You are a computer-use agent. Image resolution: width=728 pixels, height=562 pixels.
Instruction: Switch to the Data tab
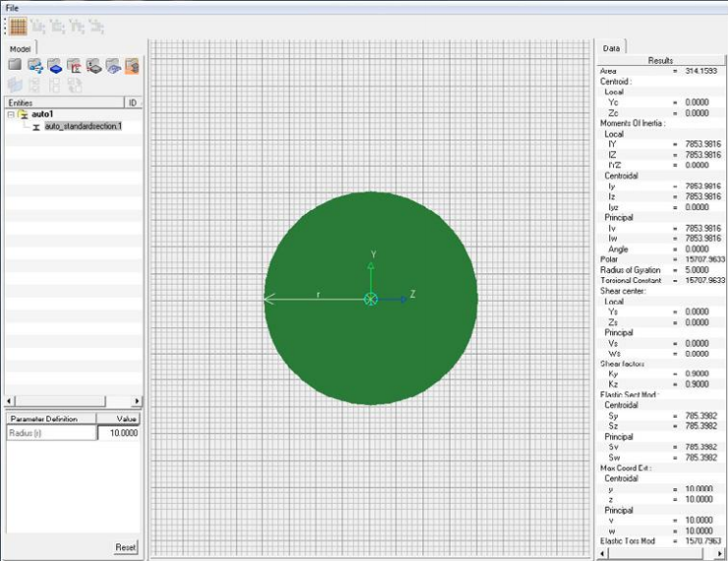(611, 47)
